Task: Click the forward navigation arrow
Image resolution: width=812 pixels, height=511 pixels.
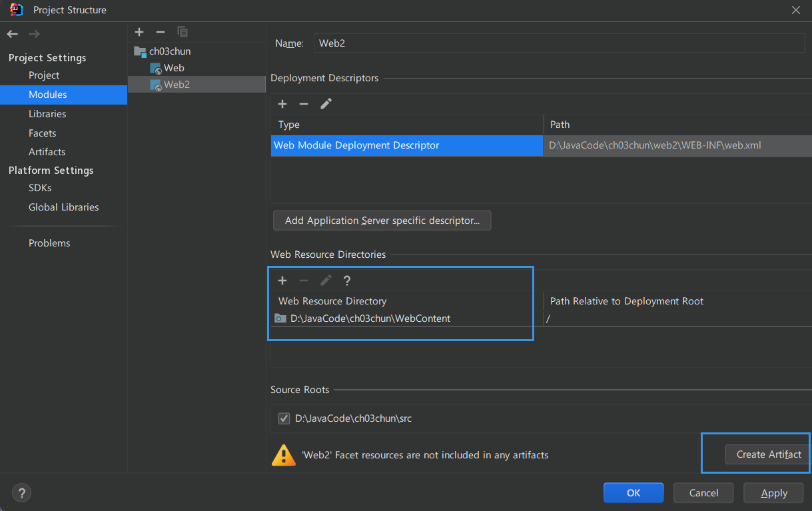Action: point(35,34)
